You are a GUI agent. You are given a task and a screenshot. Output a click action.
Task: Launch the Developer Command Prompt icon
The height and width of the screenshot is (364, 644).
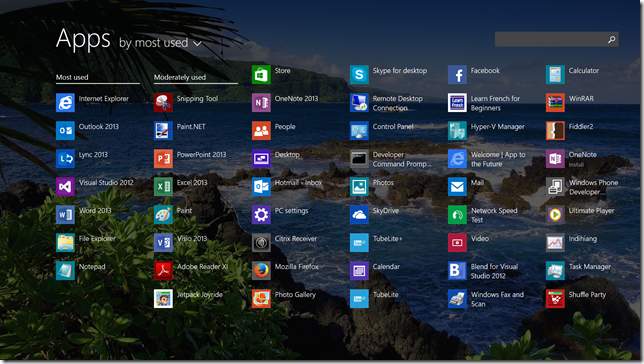click(x=359, y=159)
